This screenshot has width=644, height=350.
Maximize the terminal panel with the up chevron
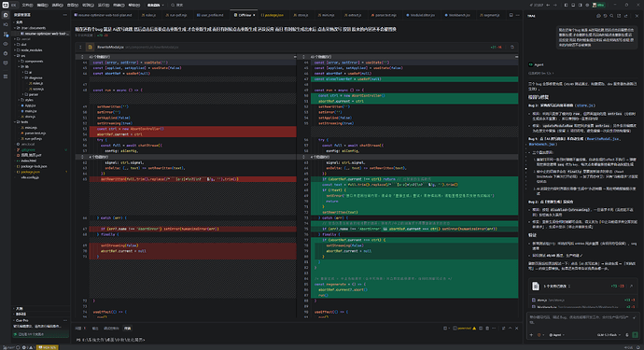tap(511, 329)
